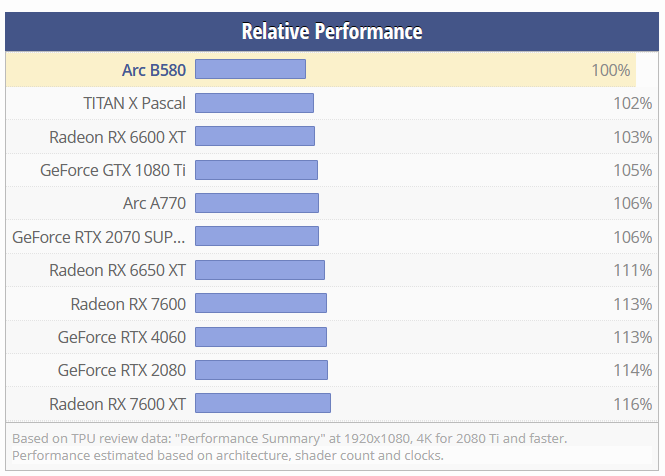The height and width of the screenshot is (476, 665).
Task: Open the TITAN X Pascal entry
Action: 134,103
